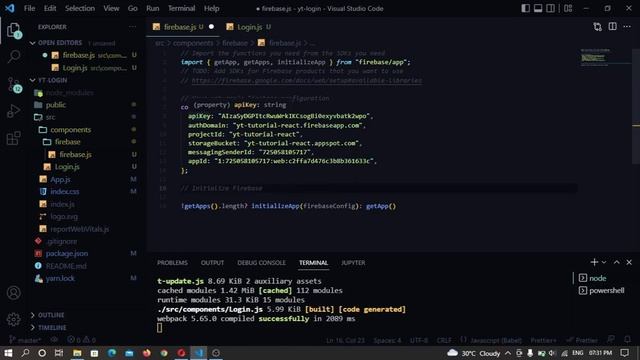This screenshot has width=640, height=360.
Task: Click Spaces: 4 indentation setting
Action: (387, 340)
